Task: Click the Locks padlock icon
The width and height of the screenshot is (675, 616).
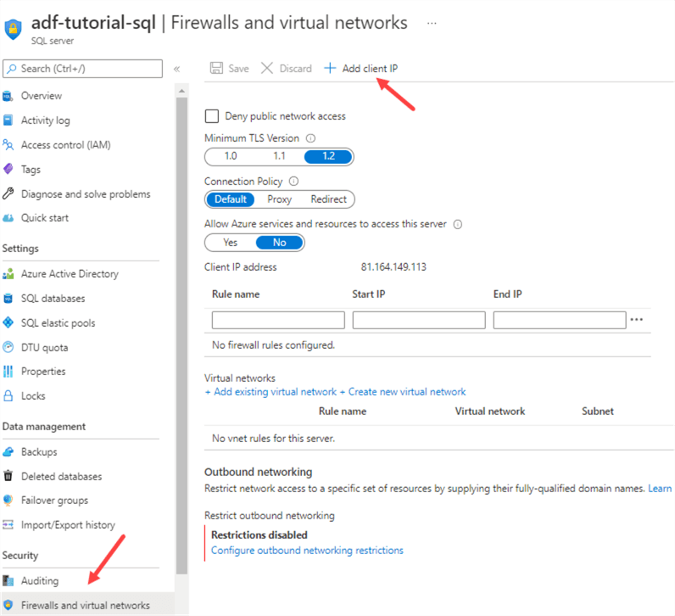Action: [8, 396]
